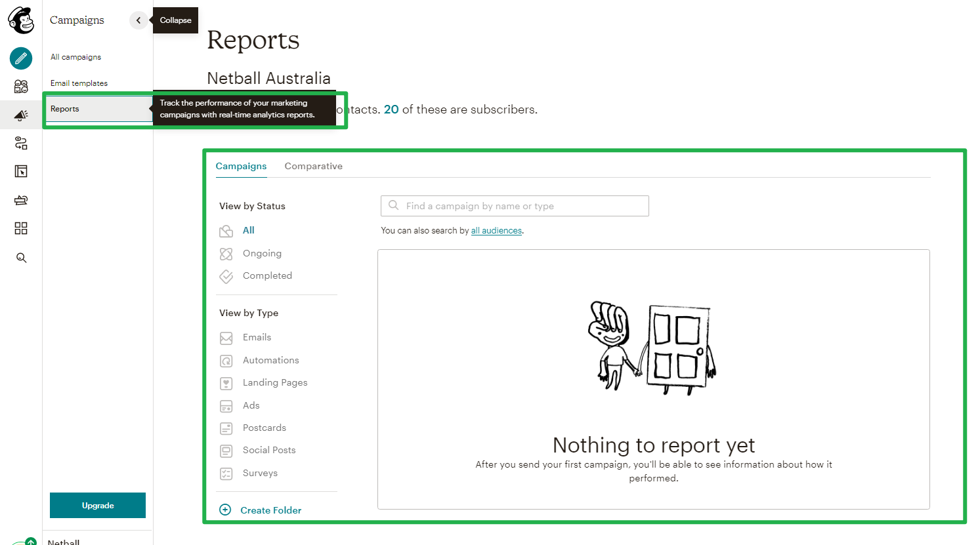The width and height of the screenshot is (980, 545).
Task: Switch to the Comparative tab
Action: click(x=313, y=166)
